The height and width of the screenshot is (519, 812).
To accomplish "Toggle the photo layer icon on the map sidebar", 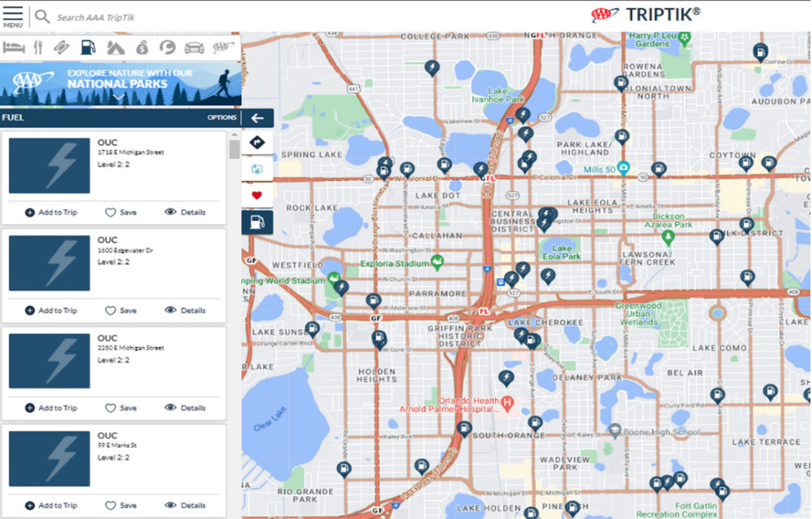I will point(257,167).
